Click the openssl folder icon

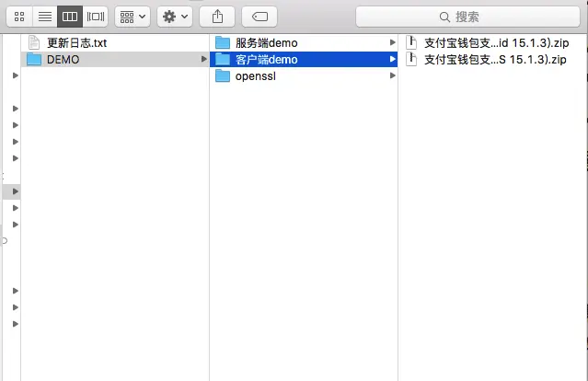pos(223,75)
